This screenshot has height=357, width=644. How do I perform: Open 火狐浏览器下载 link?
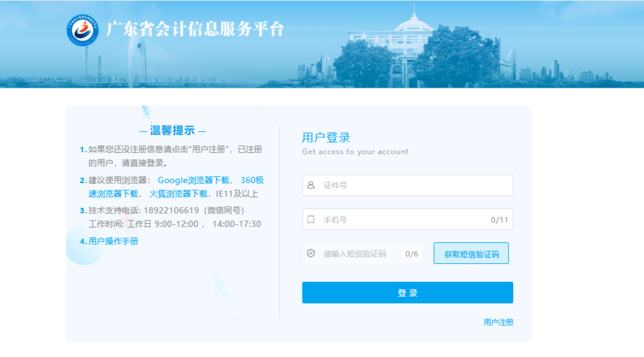178,194
